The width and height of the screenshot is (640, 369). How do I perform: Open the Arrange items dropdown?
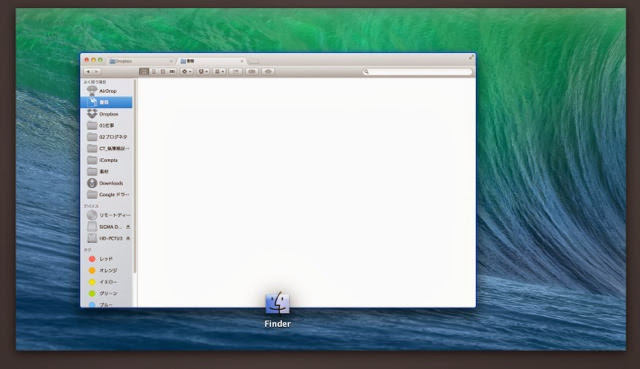click(x=219, y=71)
